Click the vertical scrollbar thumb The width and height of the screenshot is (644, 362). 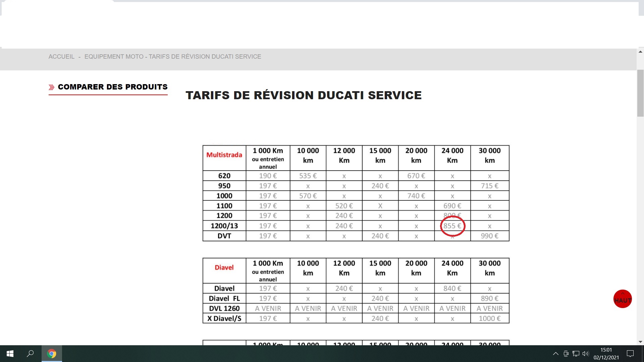[x=640, y=93]
